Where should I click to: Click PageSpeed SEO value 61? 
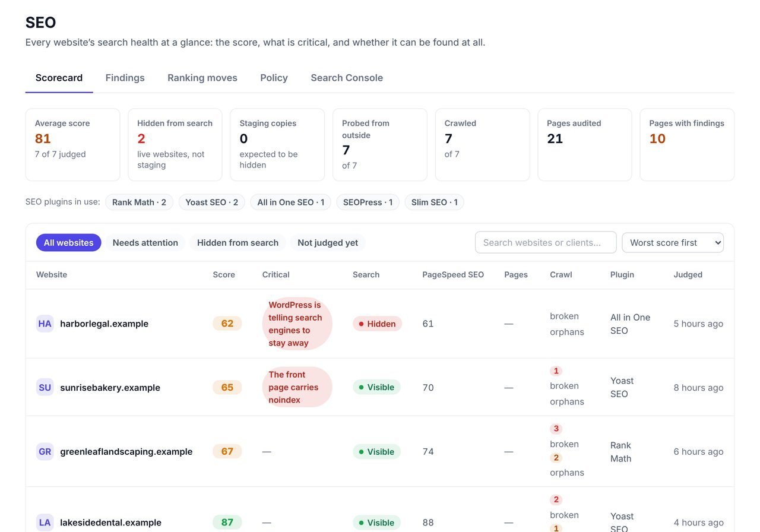pyautogui.click(x=428, y=324)
